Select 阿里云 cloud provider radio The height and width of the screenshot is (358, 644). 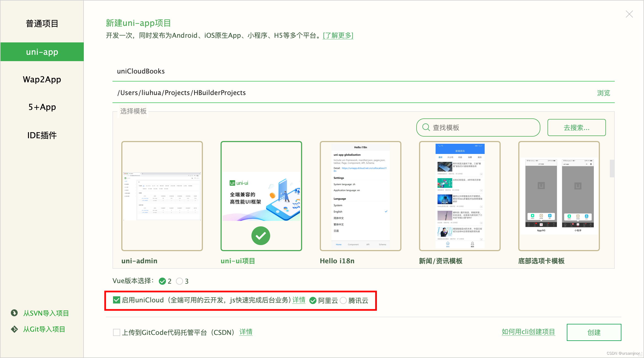coord(313,300)
